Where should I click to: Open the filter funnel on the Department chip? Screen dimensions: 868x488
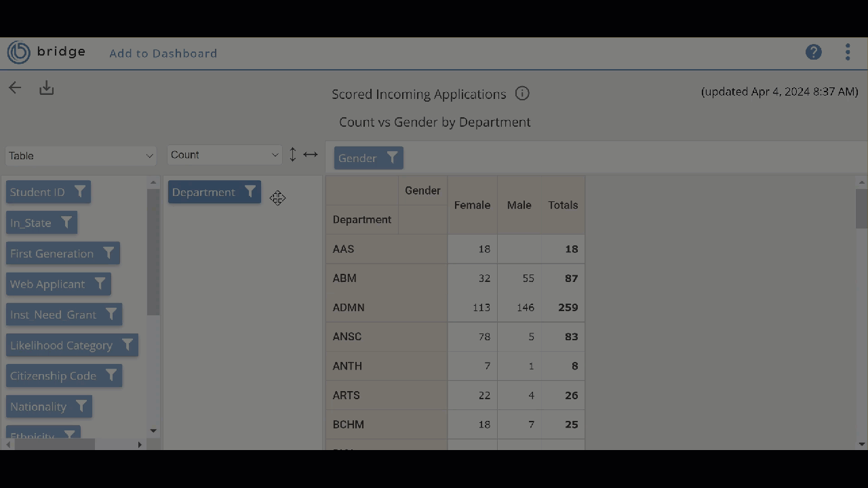(x=250, y=192)
